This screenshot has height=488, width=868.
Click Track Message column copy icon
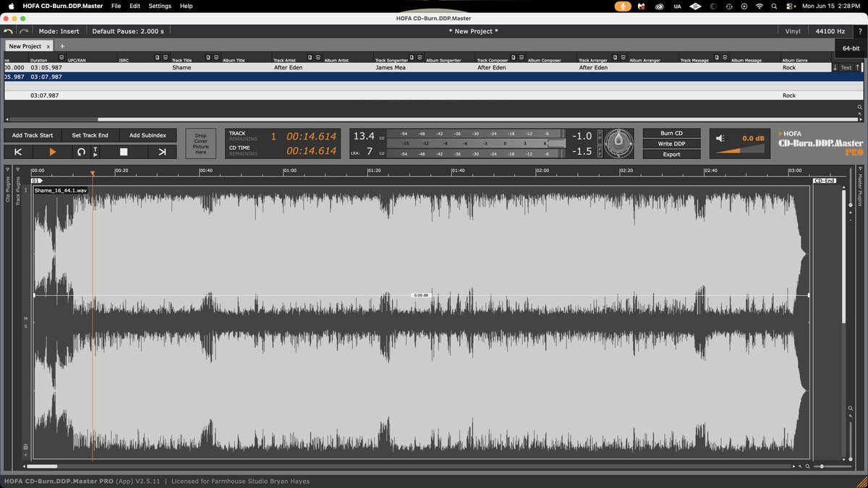tap(717, 57)
